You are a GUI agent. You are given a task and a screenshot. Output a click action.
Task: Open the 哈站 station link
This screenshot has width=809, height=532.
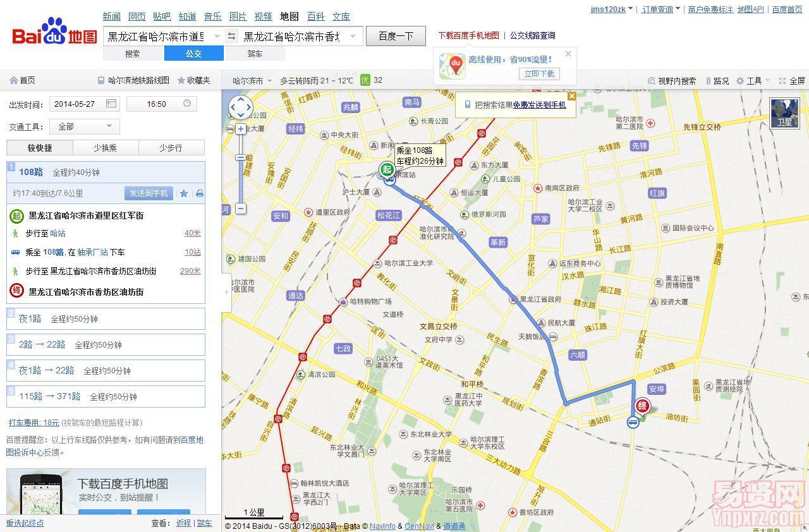pyautogui.click(x=58, y=233)
